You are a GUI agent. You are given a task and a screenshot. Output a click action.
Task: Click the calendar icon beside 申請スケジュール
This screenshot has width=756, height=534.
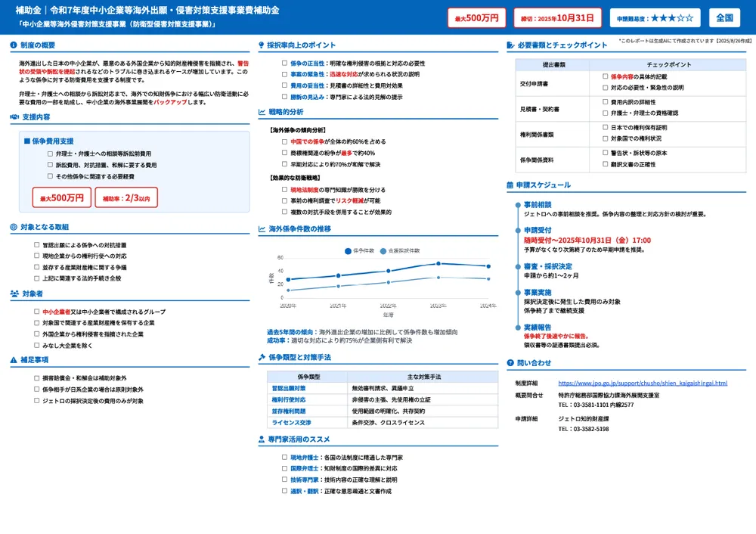coord(510,185)
